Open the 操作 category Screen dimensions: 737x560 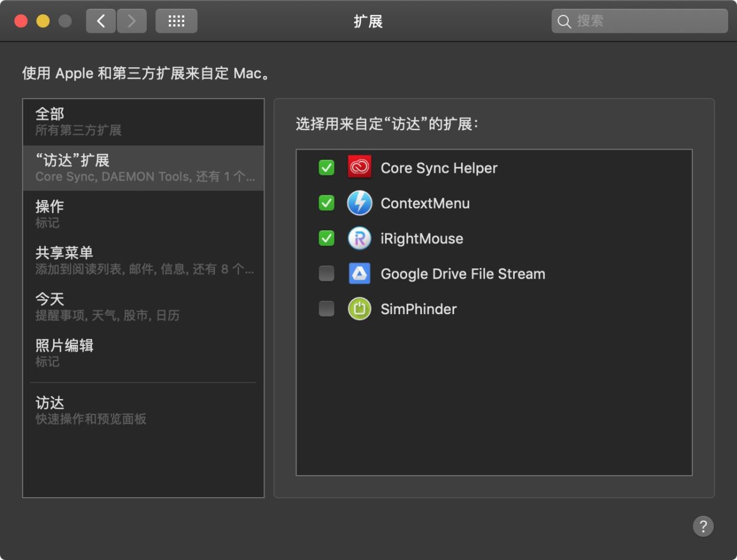coord(143,214)
